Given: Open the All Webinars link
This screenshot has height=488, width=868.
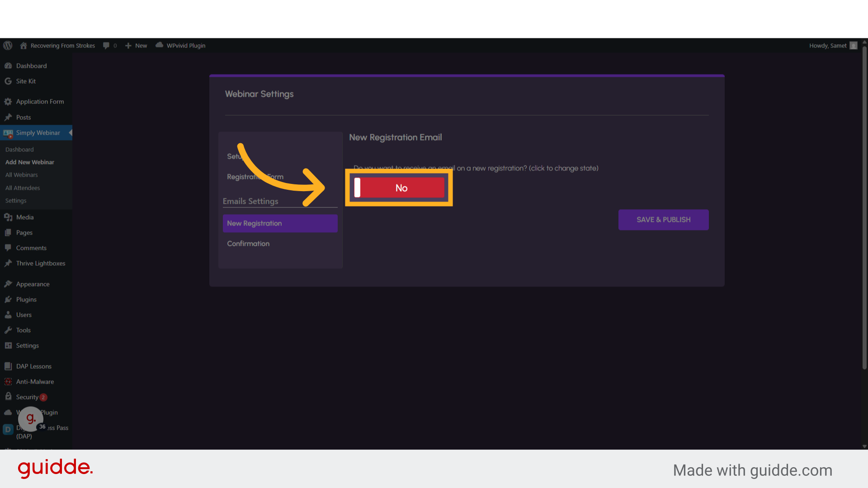Looking at the screenshot, I should 22,175.
